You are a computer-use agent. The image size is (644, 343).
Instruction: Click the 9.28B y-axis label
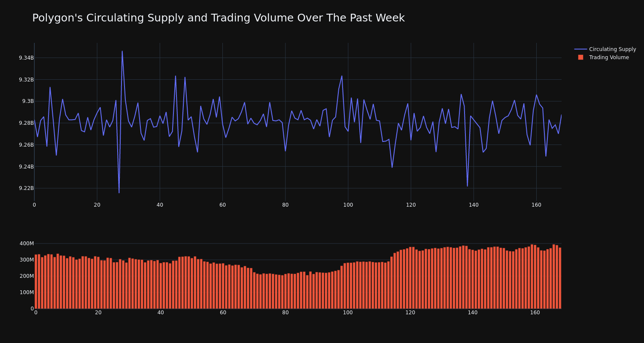point(26,123)
